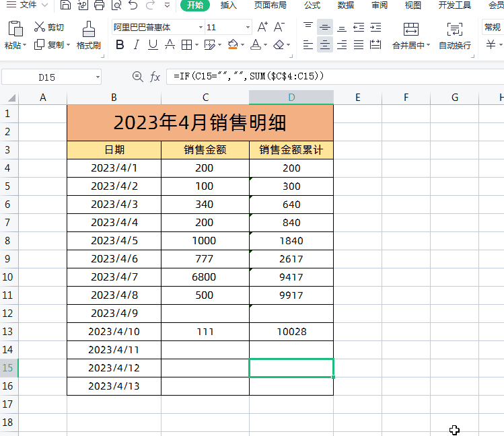Align text to the left
The height and width of the screenshot is (436, 504).
click(x=308, y=44)
